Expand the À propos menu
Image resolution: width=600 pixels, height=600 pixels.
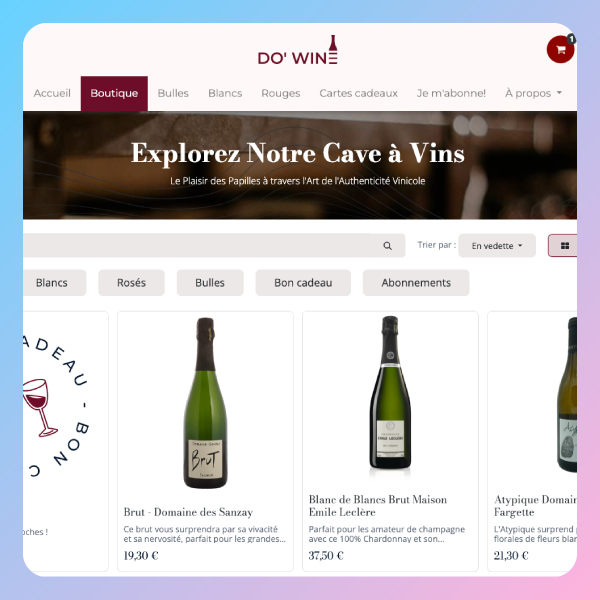533,93
